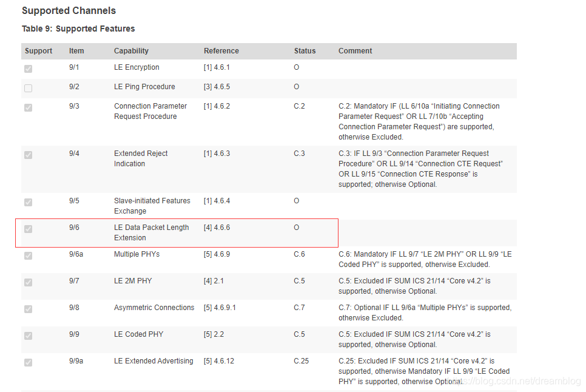The image size is (586, 392).
Task: Click the C.7 Optional IF comment text
Action: (425, 313)
